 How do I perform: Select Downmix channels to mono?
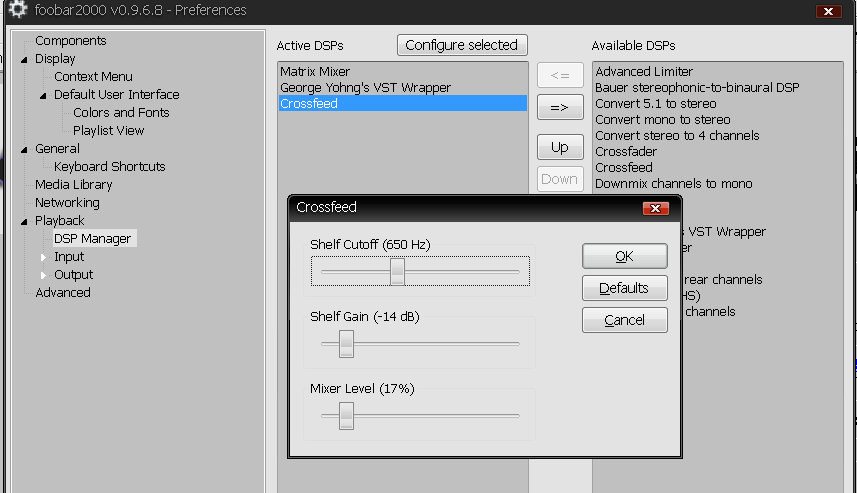(718, 184)
